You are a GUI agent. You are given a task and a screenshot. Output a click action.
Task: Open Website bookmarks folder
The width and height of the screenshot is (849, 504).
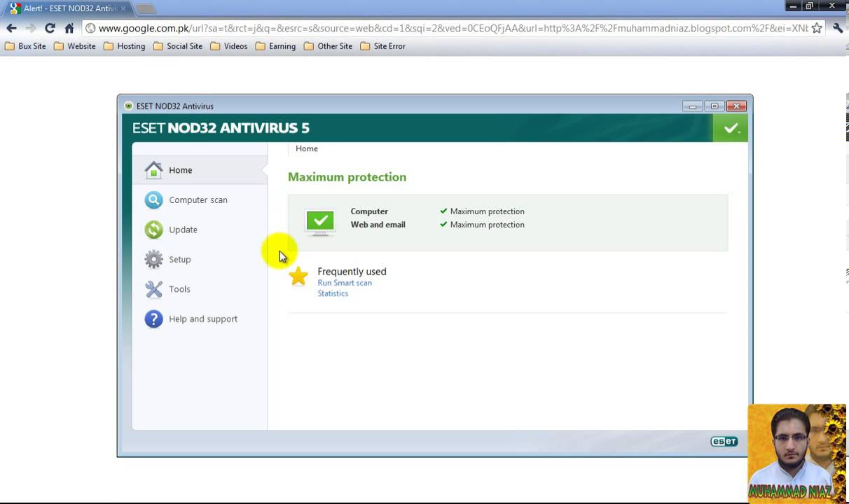pyautogui.click(x=75, y=46)
